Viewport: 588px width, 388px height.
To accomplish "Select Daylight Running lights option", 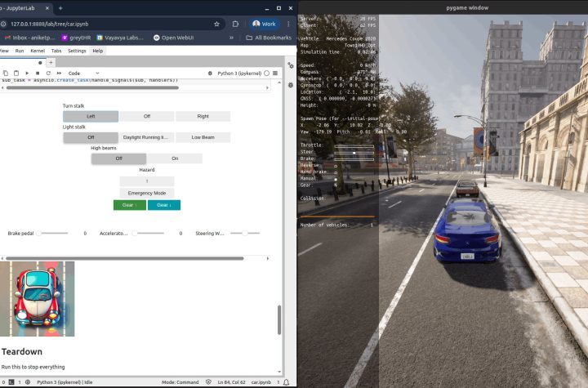I will coord(147,137).
